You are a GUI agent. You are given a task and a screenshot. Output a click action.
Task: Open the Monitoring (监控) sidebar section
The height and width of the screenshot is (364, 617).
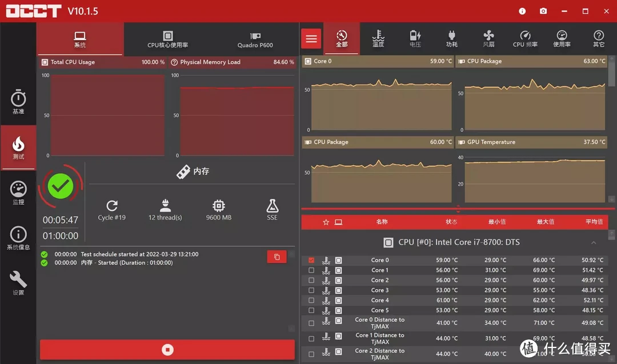coord(18,193)
